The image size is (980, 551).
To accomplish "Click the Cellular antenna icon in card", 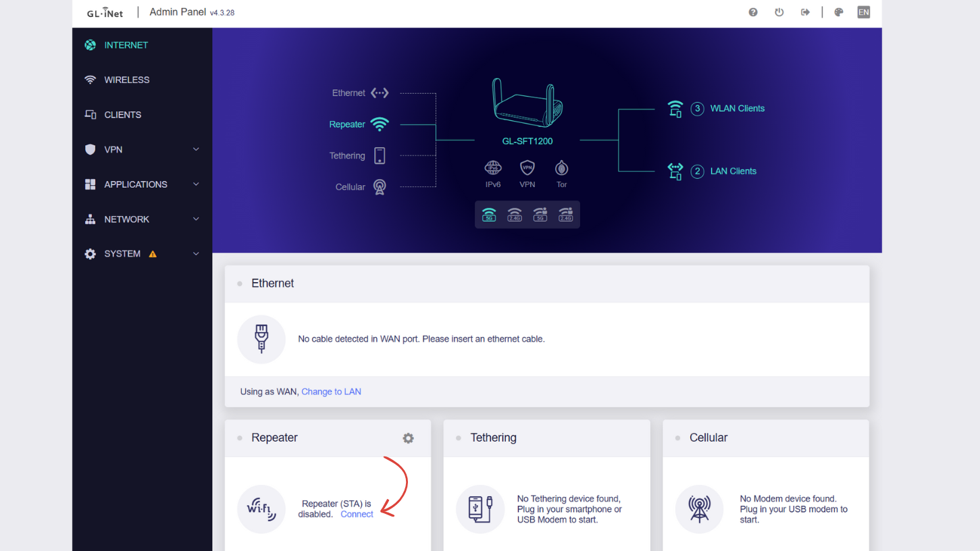I will 699,509.
